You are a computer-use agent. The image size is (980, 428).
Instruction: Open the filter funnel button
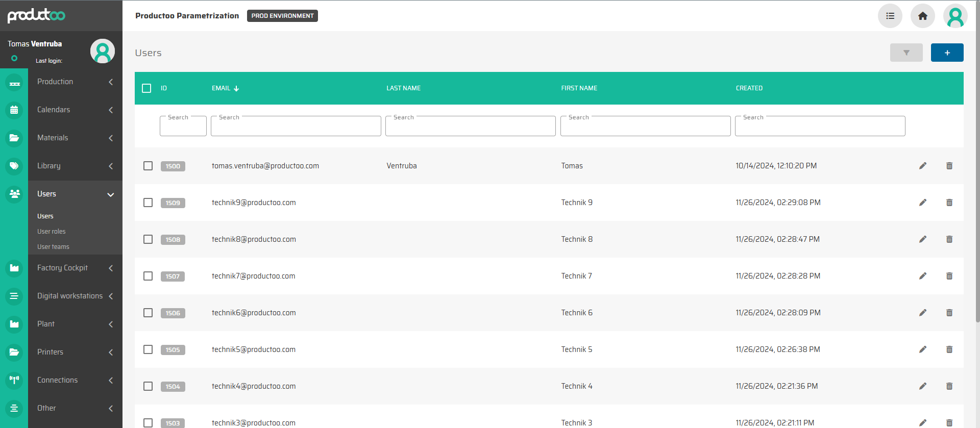(906, 53)
